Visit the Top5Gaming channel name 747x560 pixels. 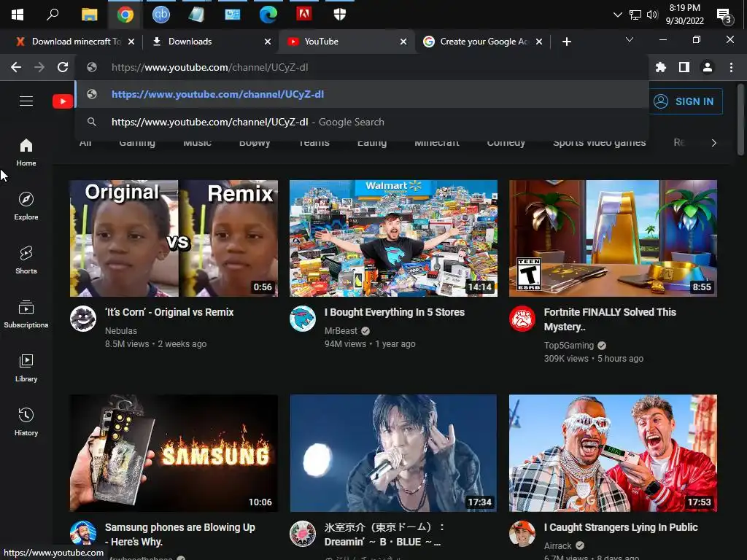point(569,345)
